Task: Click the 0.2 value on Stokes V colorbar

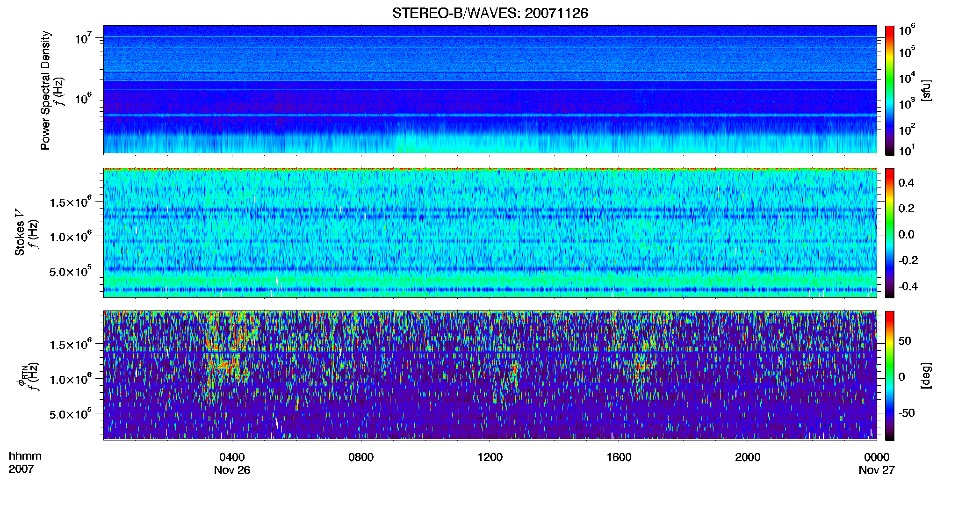Action: (x=906, y=209)
